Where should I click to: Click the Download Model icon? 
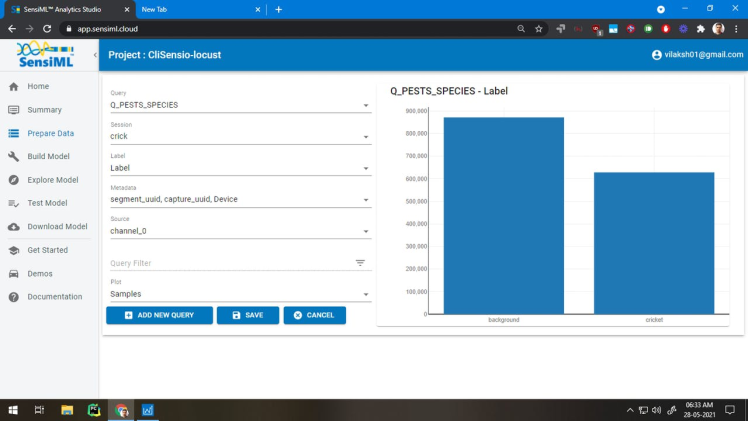(14, 227)
